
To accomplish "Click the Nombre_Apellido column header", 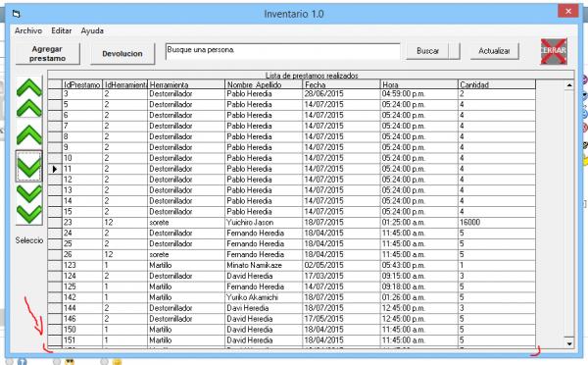I will click(x=264, y=84).
